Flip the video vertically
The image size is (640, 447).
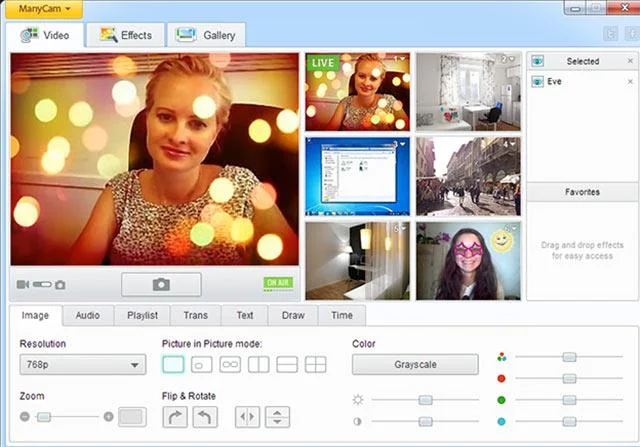pos(277,417)
